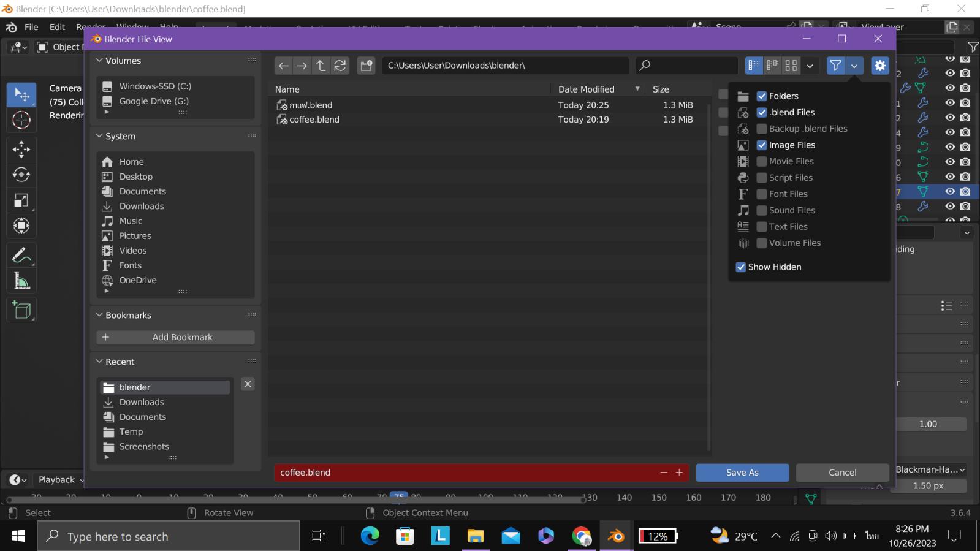980x551 pixels.
Task: Switch to horizontal list display mode
Action: (772, 66)
